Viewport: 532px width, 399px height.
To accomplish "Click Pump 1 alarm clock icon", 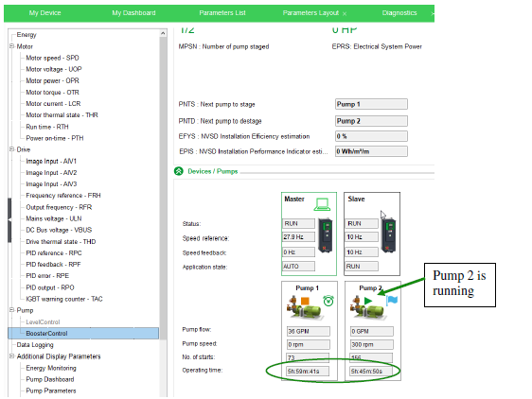I will click(328, 301).
